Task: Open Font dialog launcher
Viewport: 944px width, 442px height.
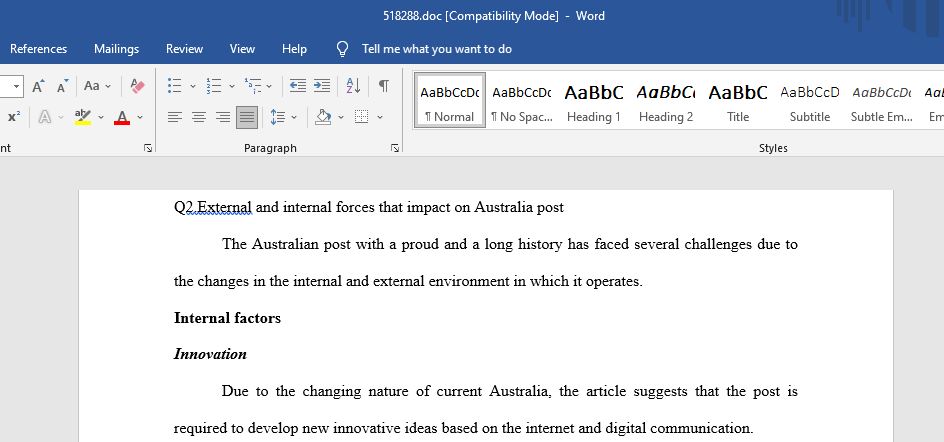Action: tap(148, 148)
